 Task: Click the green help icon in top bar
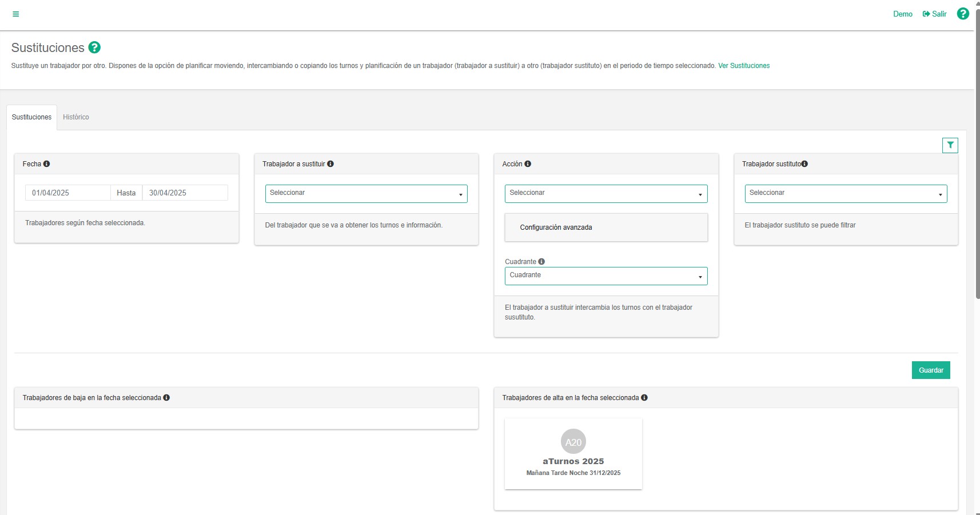tap(963, 14)
